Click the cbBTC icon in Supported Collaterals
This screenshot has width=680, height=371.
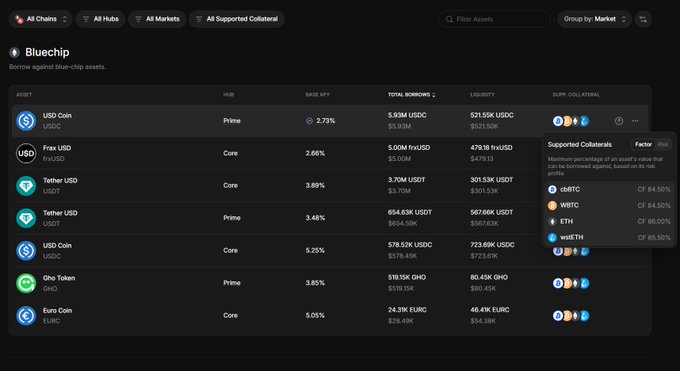tap(552, 190)
